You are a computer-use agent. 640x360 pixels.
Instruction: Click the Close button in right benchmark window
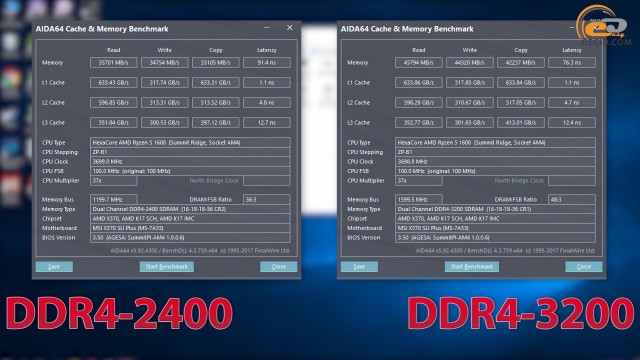pos(584,267)
